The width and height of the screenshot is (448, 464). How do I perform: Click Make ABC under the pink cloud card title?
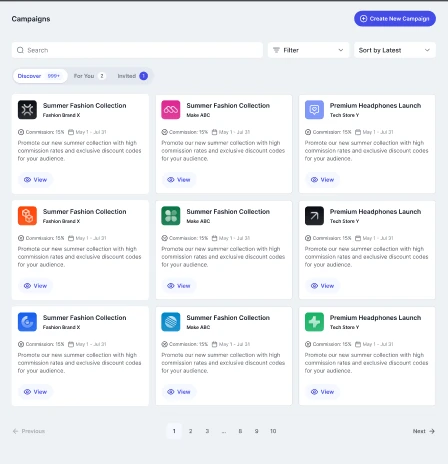(198, 115)
